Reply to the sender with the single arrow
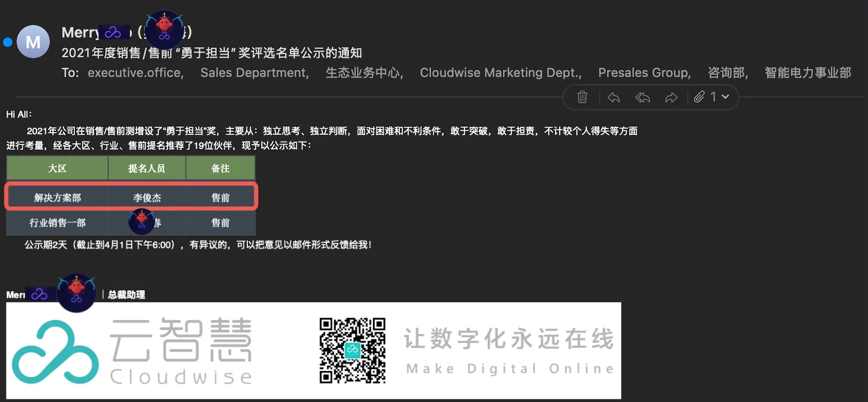The image size is (868, 402). (614, 97)
